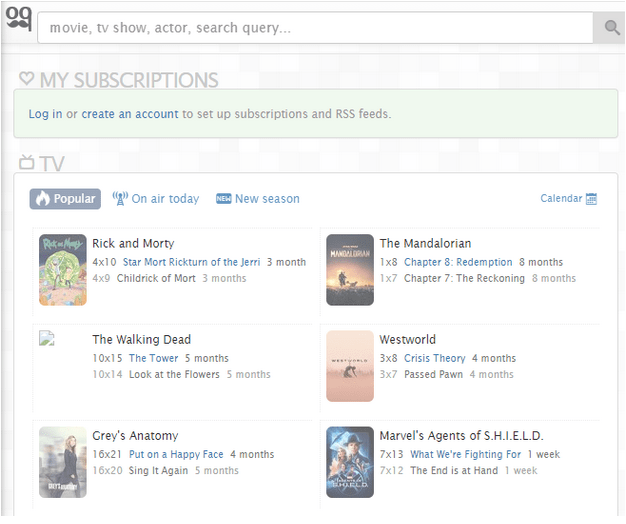
Task: Select the Popular tab
Action: [x=65, y=199]
